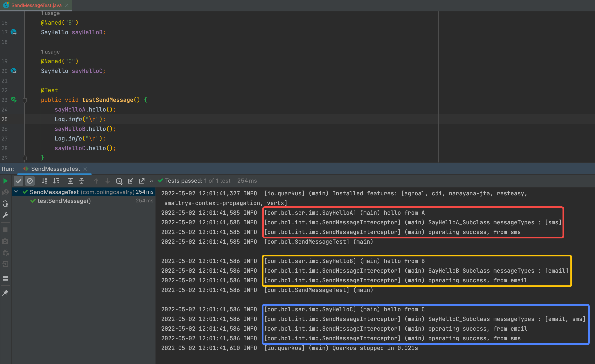Collapse all test tree nodes
The height and width of the screenshot is (364, 595).
coord(82,181)
